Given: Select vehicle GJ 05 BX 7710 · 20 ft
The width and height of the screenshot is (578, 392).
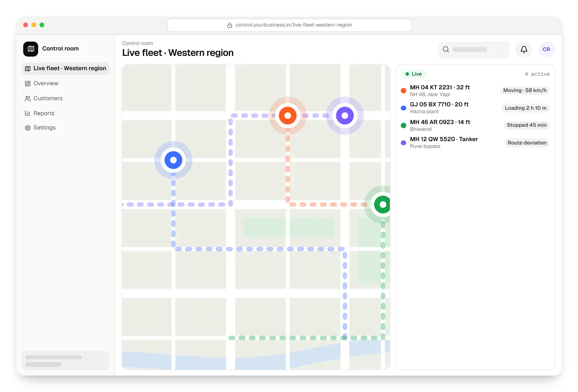Looking at the screenshot, I should tap(439, 104).
